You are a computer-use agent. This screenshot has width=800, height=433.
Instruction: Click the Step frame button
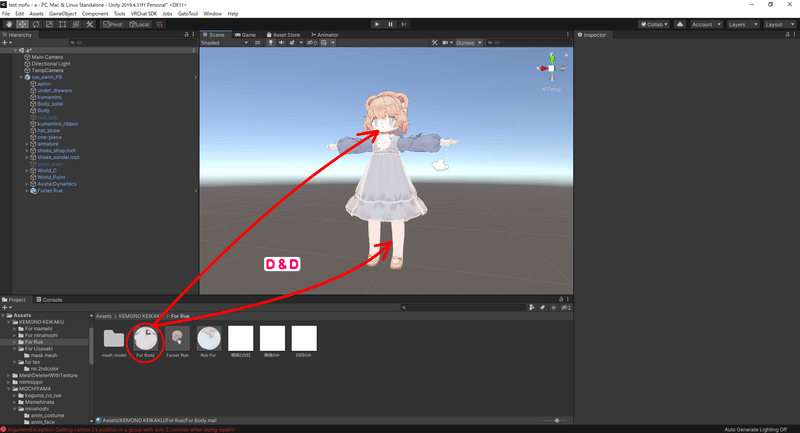[404, 24]
